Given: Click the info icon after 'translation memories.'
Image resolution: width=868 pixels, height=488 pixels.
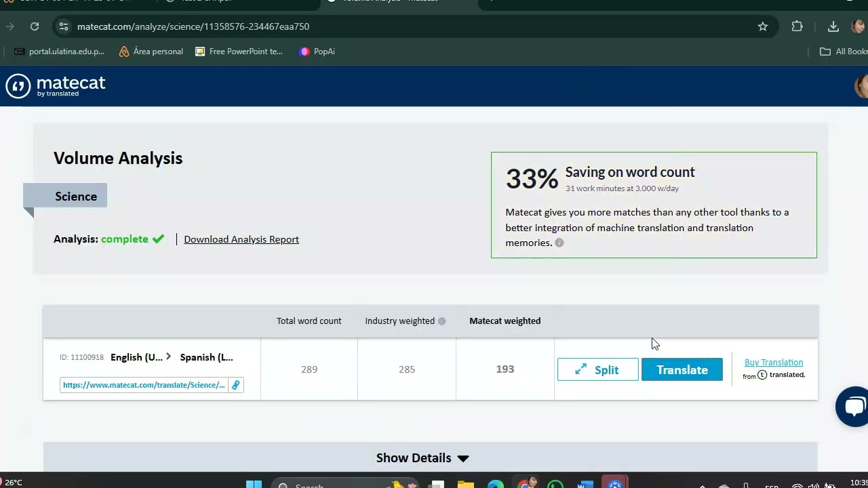Looking at the screenshot, I should pos(559,243).
